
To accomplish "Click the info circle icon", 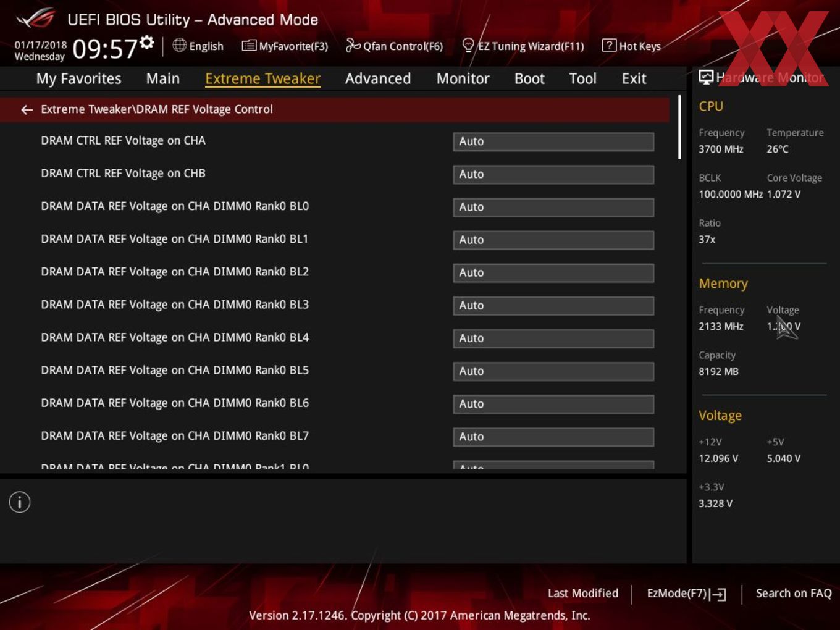I will point(20,502).
